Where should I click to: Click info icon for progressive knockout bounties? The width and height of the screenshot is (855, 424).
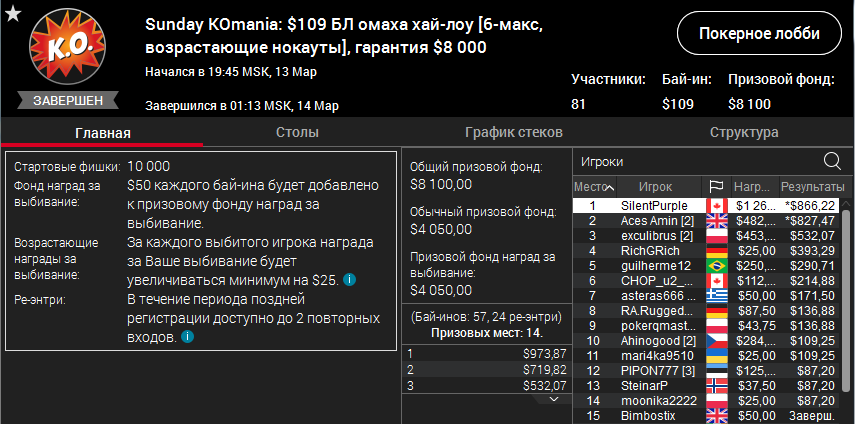click(x=349, y=280)
